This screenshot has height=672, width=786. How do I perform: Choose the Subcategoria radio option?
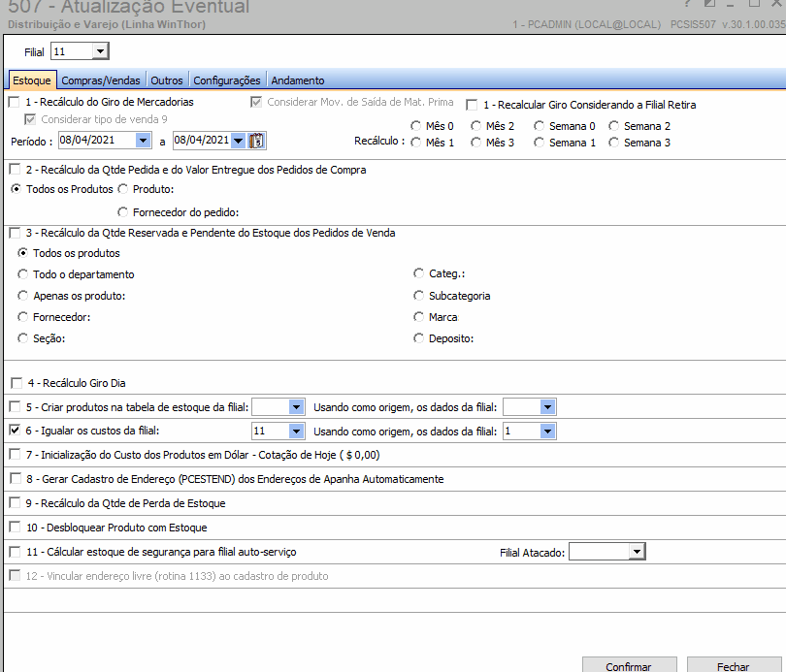tap(418, 296)
